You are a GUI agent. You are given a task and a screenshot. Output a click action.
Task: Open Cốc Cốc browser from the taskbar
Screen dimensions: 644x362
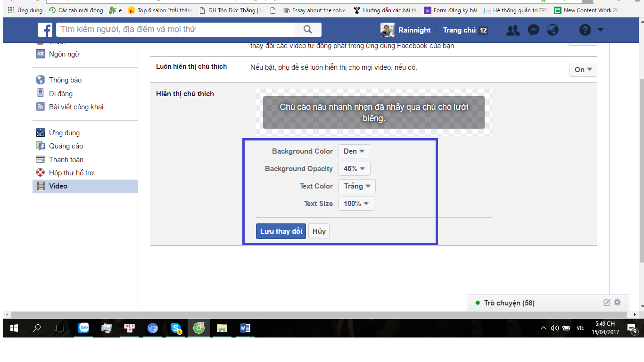click(199, 328)
